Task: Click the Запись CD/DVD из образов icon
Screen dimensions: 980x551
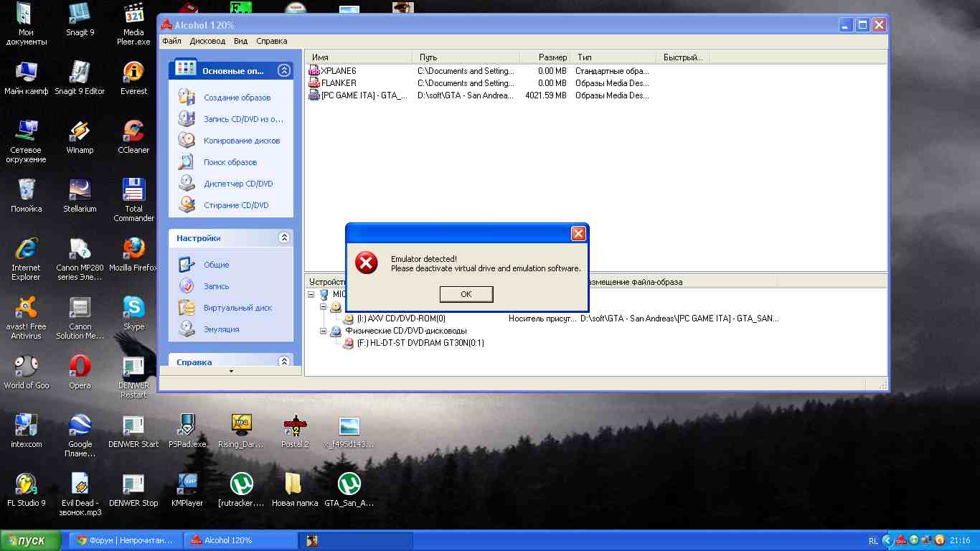Action: (x=187, y=119)
